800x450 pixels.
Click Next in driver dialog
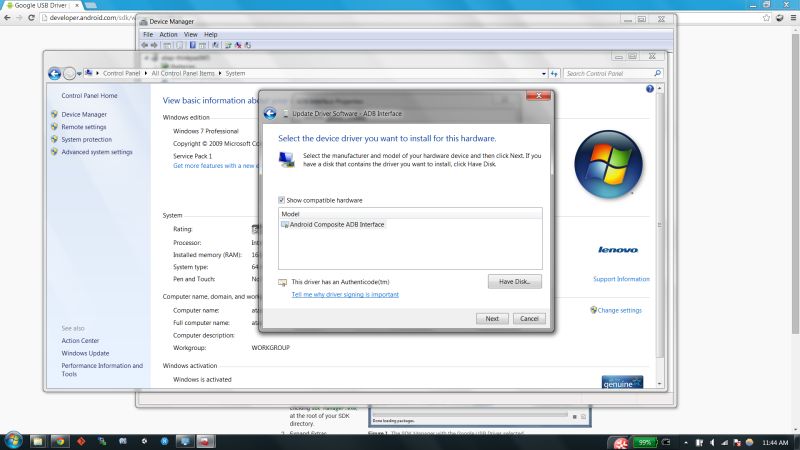(x=492, y=318)
